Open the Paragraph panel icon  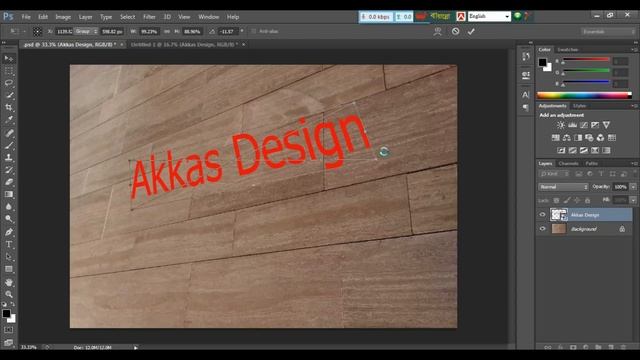[526, 107]
